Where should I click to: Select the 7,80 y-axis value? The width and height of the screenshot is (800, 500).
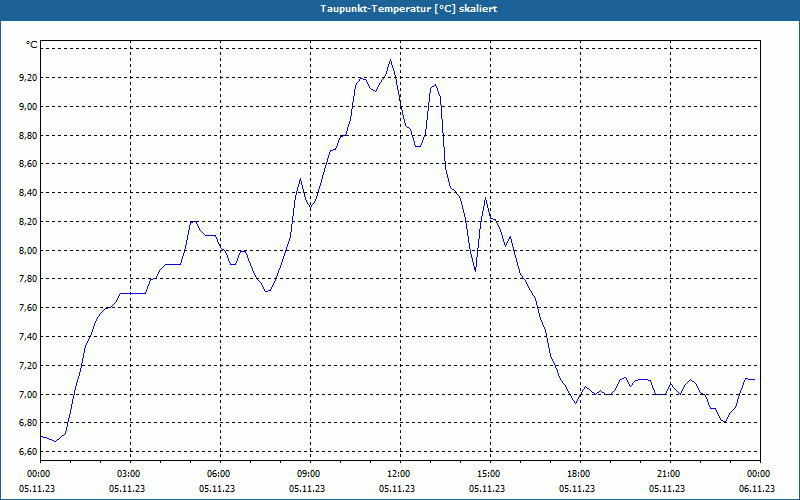point(28,279)
